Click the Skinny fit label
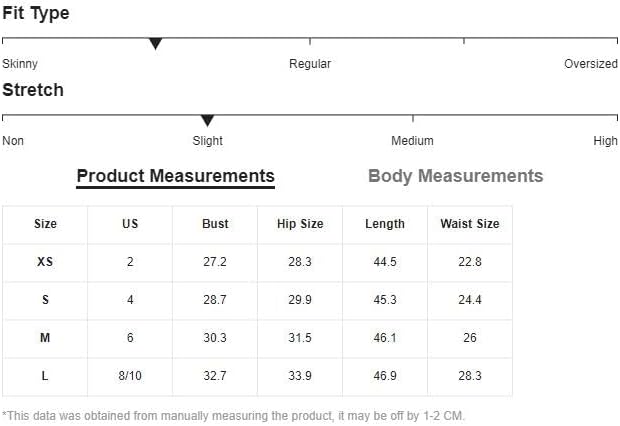Screen dimensions: 620x426 (20, 64)
